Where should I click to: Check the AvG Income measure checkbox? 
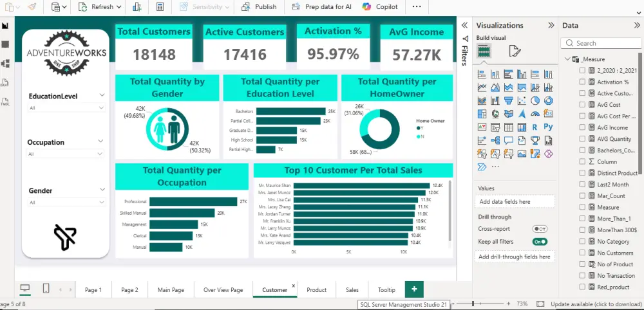582,127
